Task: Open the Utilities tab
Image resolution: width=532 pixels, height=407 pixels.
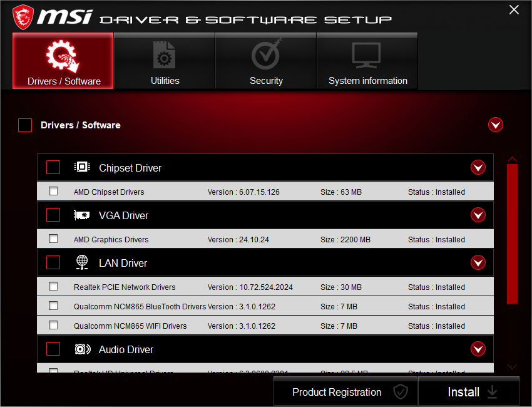Action: [164, 61]
